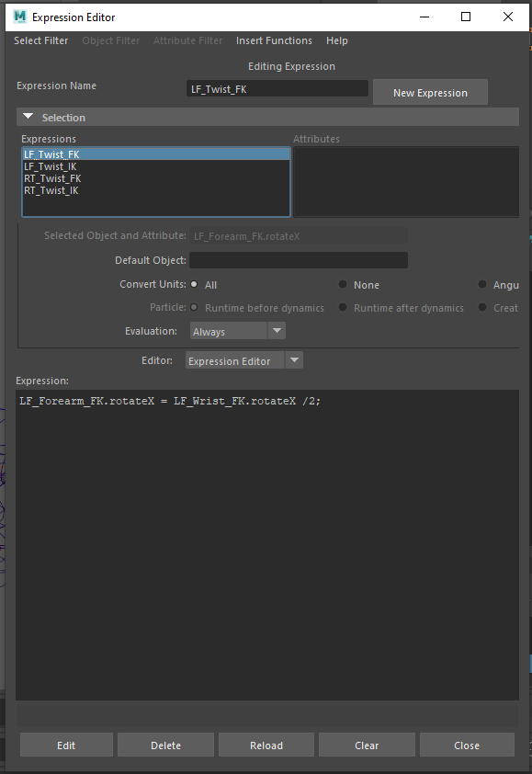This screenshot has height=774, width=532.
Task: Open the Select Filter menu
Action: click(41, 40)
